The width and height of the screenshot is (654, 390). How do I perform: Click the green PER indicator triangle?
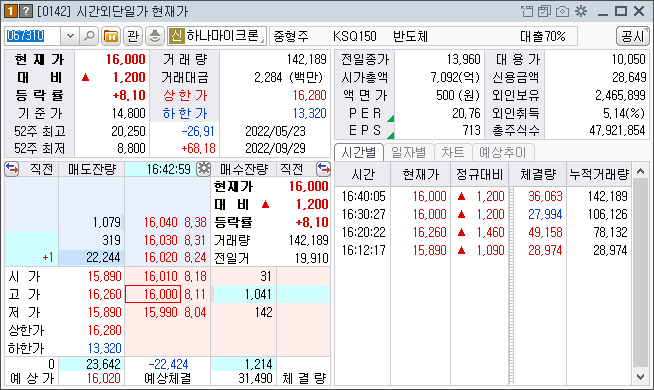click(390, 118)
